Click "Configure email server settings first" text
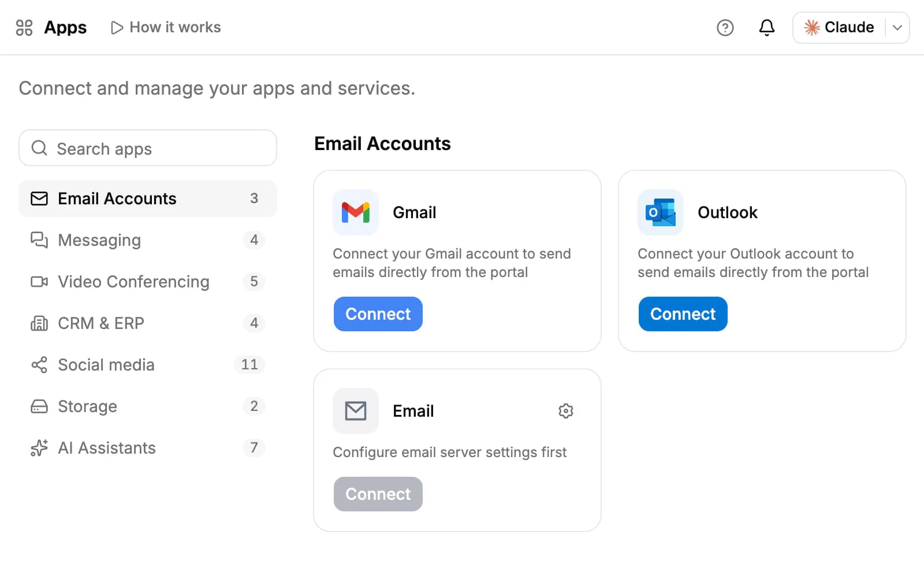Image resolution: width=924 pixels, height=561 pixels. 450,452
